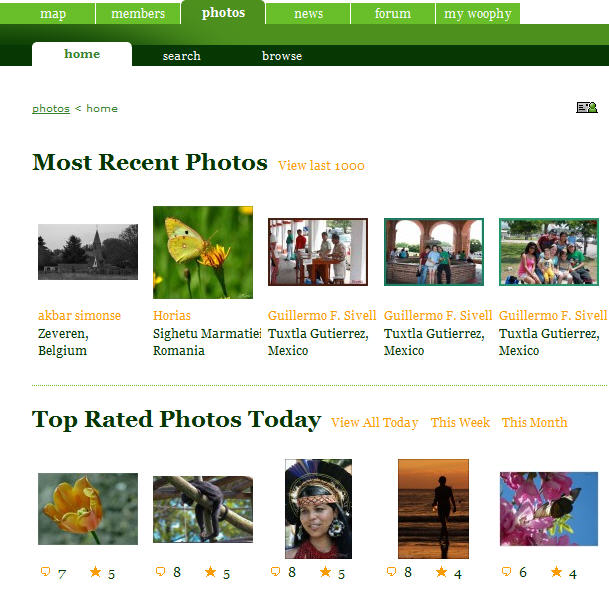Image resolution: width=609 pixels, height=593 pixels.
Task: Open pink flowers butterfly thumbnail
Action: (x=549, y=509)
